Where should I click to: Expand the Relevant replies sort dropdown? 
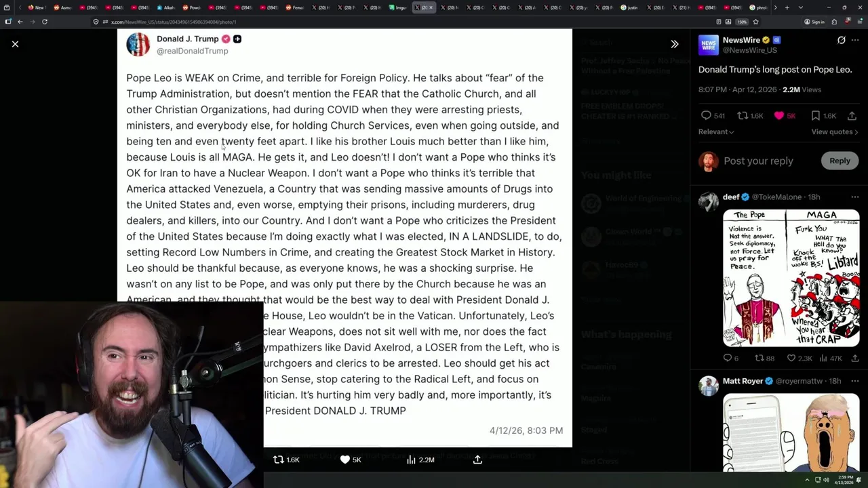point(716,131)
